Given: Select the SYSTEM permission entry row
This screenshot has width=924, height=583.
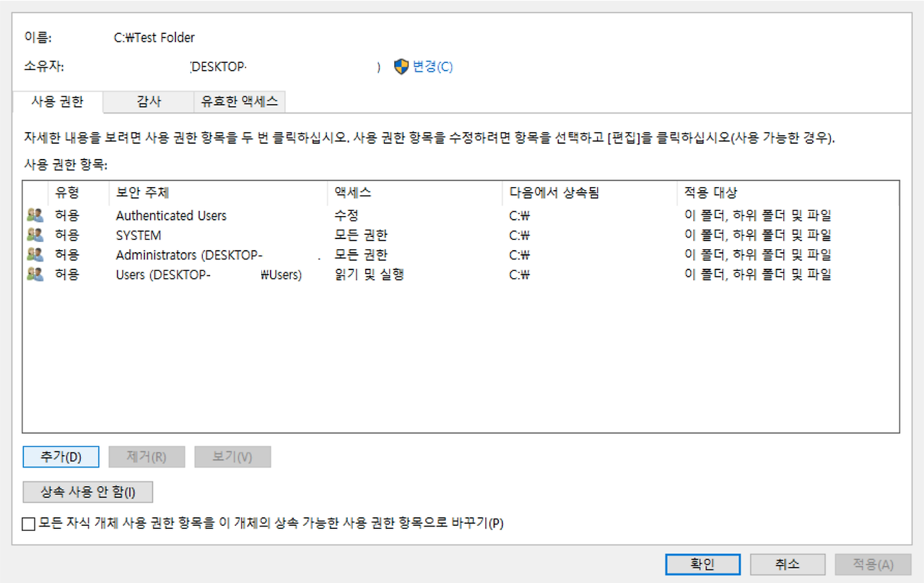Looking at the screenshot, I should [x=217, y=234].
